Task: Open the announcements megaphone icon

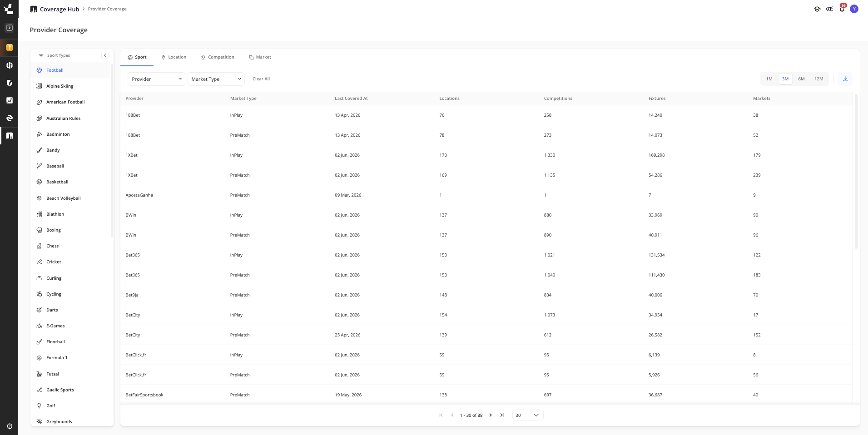Action: coord(829,9)
